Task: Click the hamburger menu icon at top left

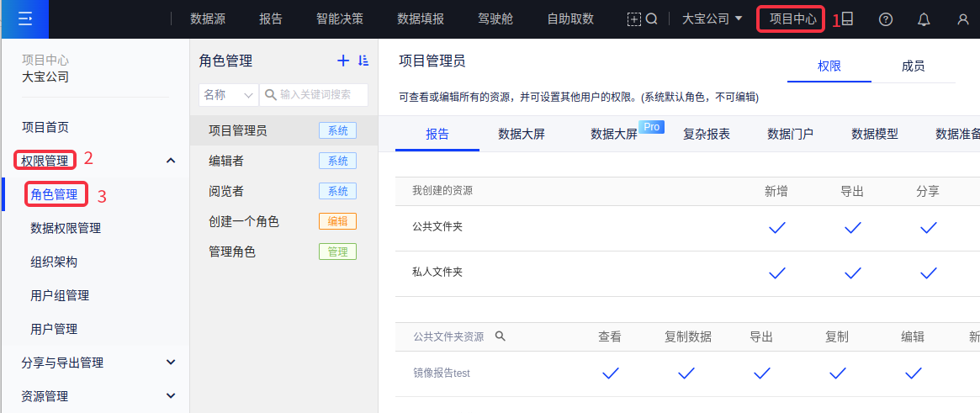Action: (24, 19)
